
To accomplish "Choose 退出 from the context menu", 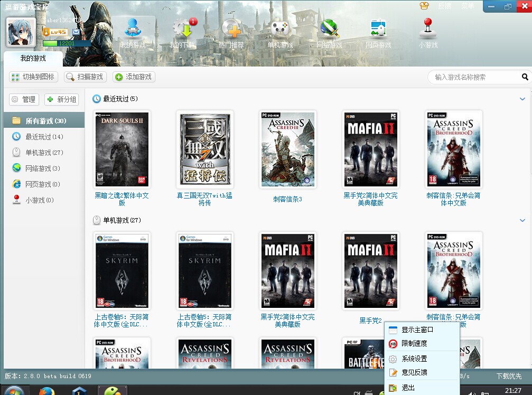I will [x=422, y=388].
